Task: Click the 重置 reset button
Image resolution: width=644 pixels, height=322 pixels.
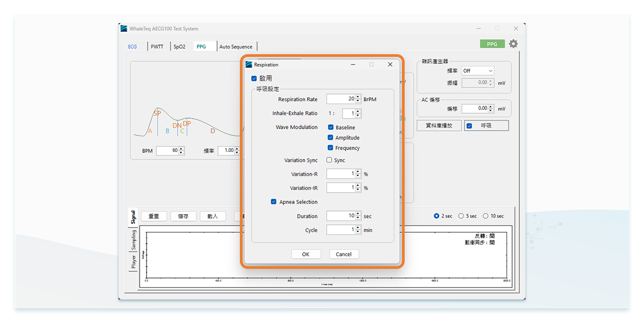Action: tap(154, 216)
